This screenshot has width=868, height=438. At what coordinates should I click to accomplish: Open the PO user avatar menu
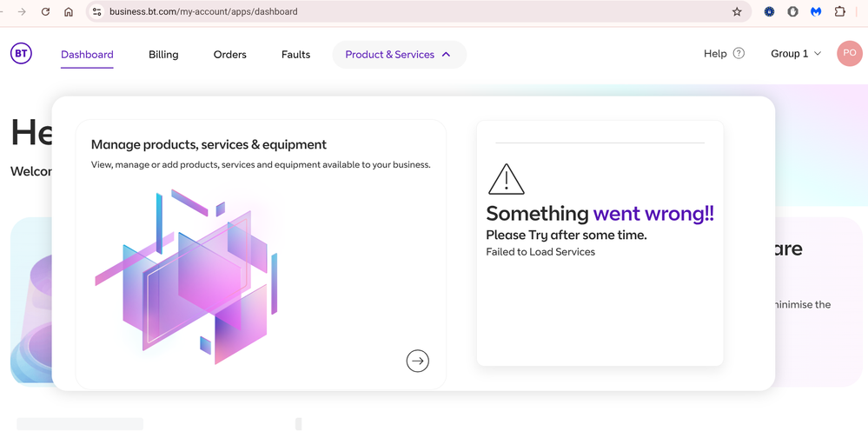(849, 54)
